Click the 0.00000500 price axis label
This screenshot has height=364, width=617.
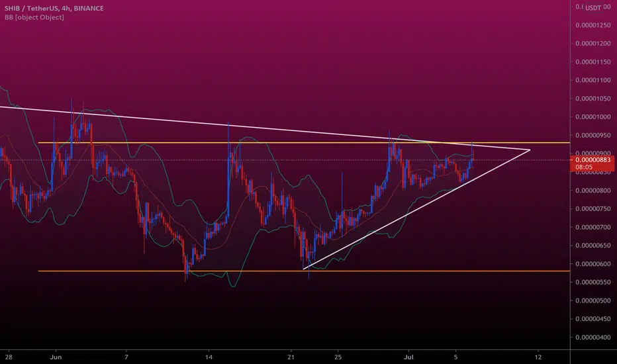pyautogui.click(x=593, y=300)
